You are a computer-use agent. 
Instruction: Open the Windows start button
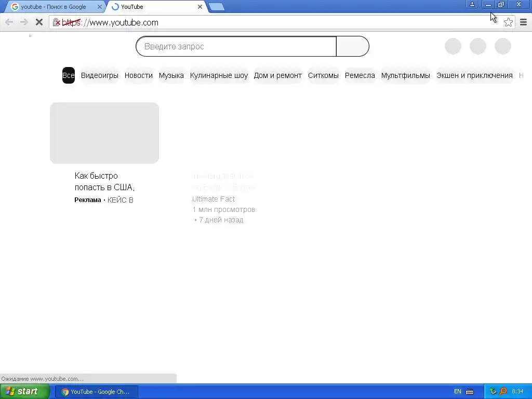[x=24, y=392]
